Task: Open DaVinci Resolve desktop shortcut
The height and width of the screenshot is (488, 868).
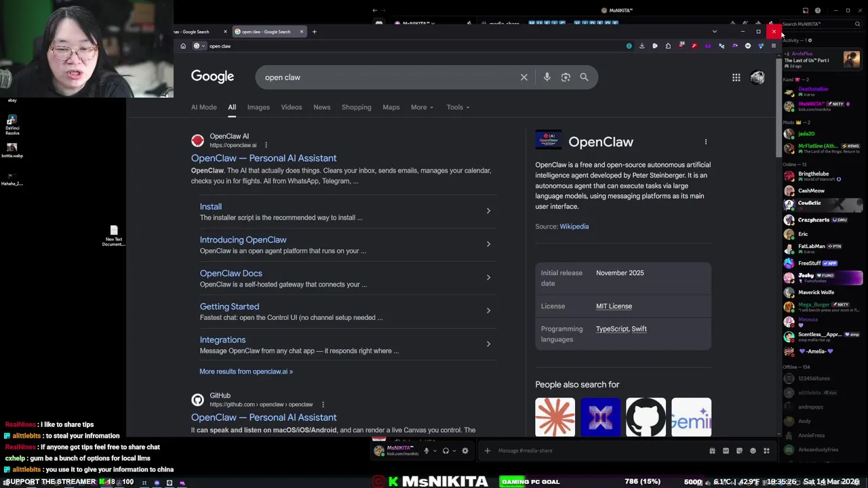Action: coord(12,125)
